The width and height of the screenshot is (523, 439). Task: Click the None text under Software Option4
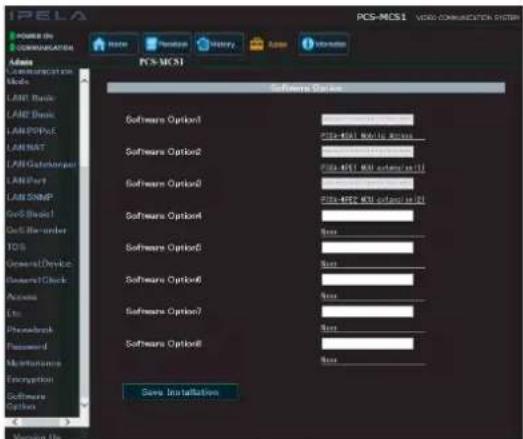click(x=329, y=232)
